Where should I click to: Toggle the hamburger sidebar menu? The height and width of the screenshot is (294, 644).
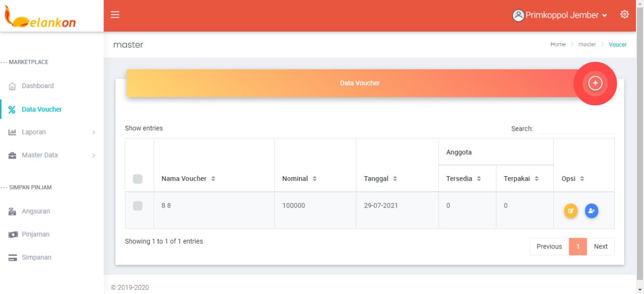tap(115, 15)
